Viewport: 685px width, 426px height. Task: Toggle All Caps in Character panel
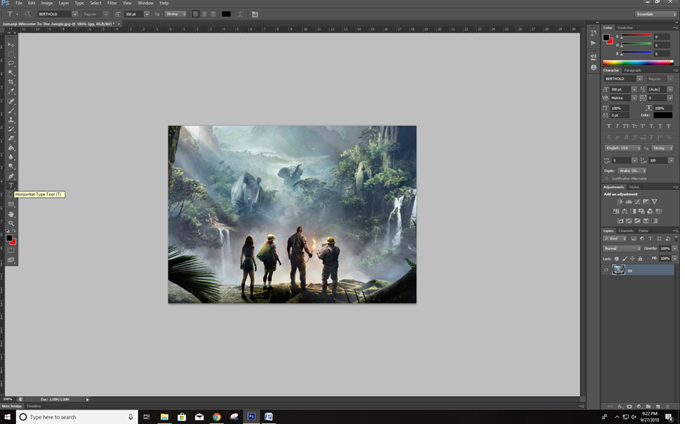tap(626, 126)
